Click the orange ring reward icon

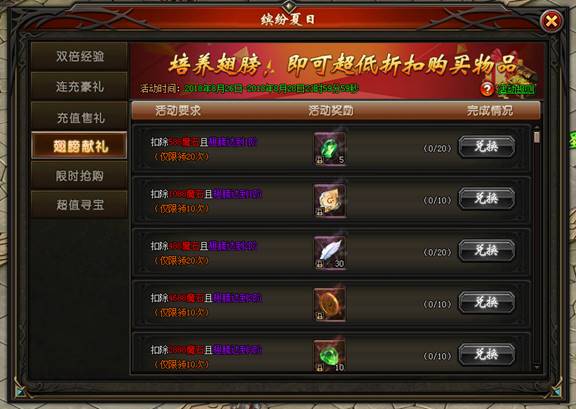tap(330, 305)
